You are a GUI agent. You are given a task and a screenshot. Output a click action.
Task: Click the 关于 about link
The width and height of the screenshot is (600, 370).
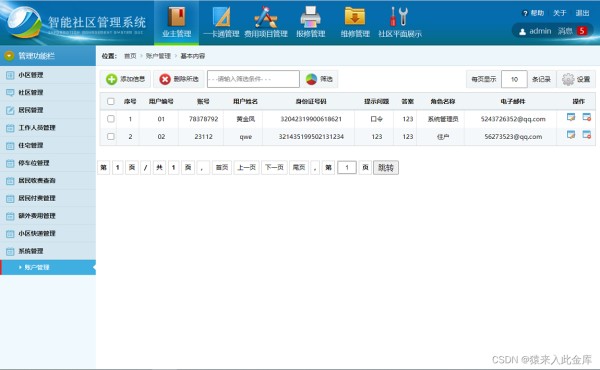tap(559, 13)
